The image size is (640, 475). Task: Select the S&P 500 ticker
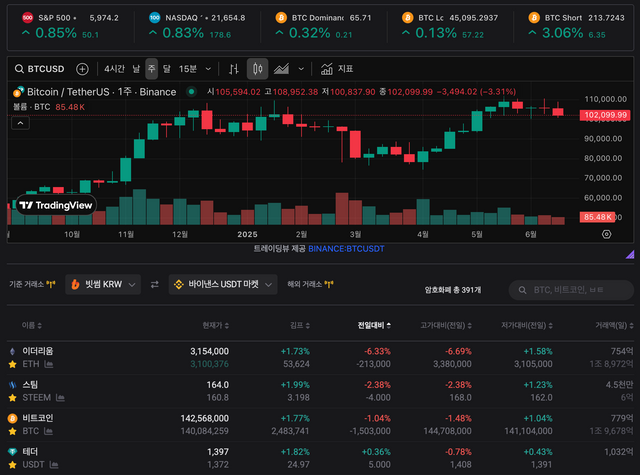pos(70,26)
